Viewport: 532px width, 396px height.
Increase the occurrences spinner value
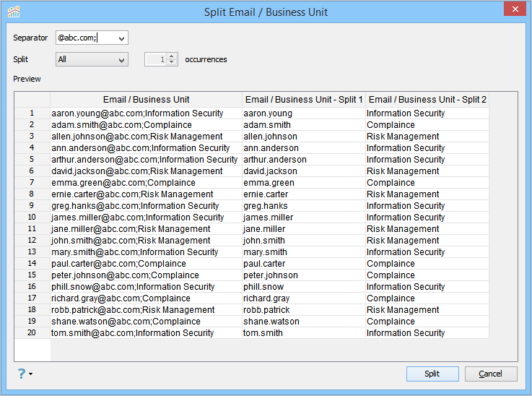point(172,56)
